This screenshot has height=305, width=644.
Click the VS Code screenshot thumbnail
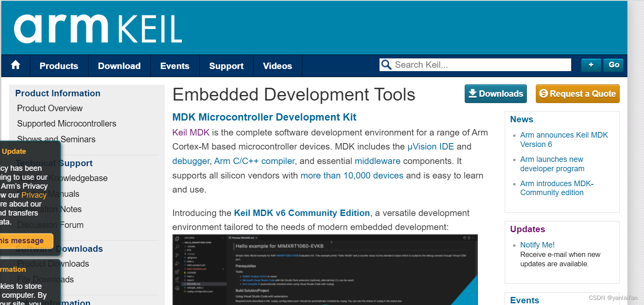click(325, 269)
